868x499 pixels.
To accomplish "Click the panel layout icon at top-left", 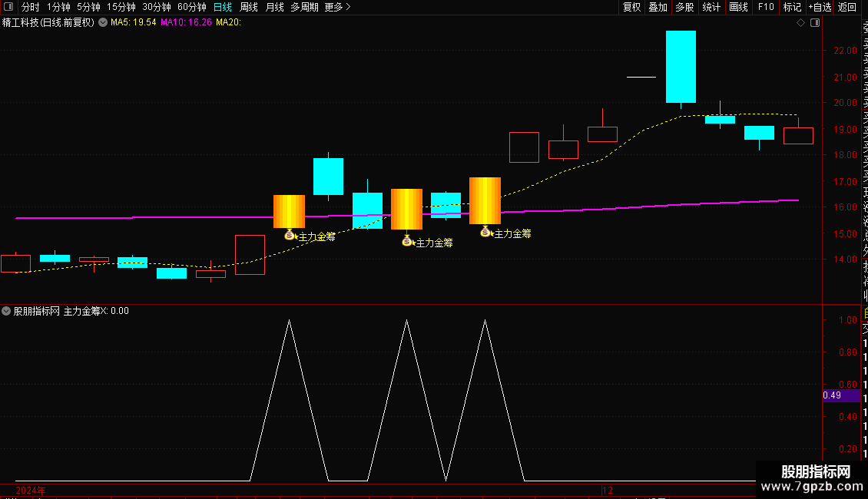I will pyautogui.click(x=8, y=7).
